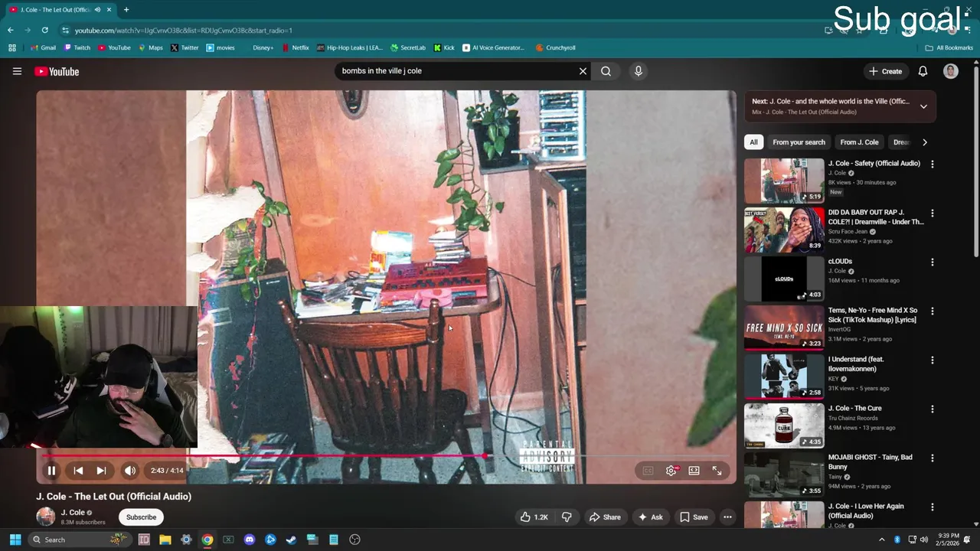Dislike the video with thumbs down
This screenshot has height=551, width=980.
567,517
